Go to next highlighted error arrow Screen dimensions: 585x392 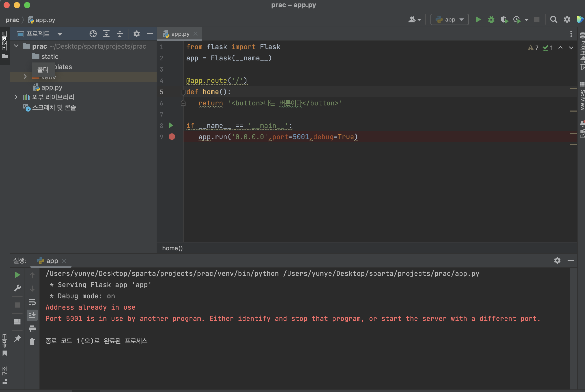click(x=571, y=48)
